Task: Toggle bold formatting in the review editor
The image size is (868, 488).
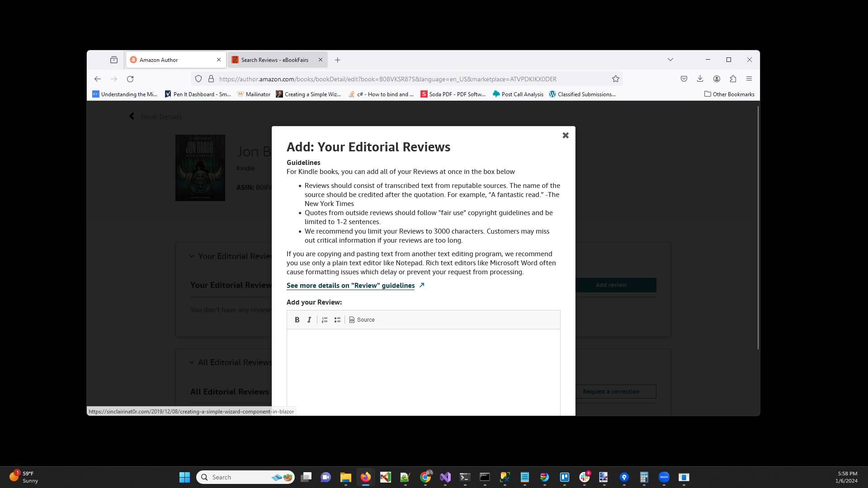Action: 297,319
